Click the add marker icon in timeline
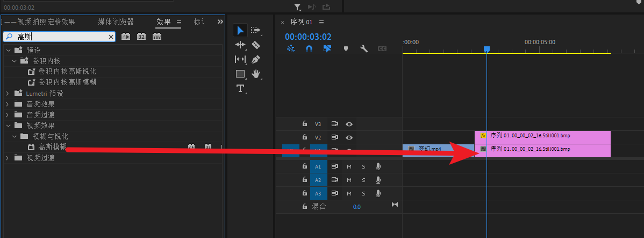 click(346, 48)
